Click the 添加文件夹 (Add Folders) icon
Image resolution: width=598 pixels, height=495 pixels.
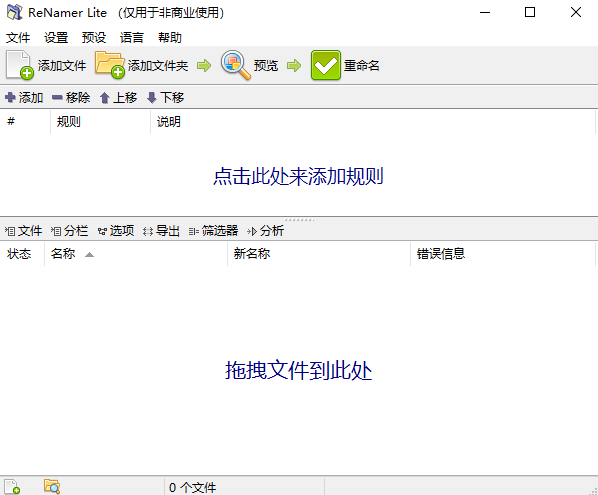(110, 65)
